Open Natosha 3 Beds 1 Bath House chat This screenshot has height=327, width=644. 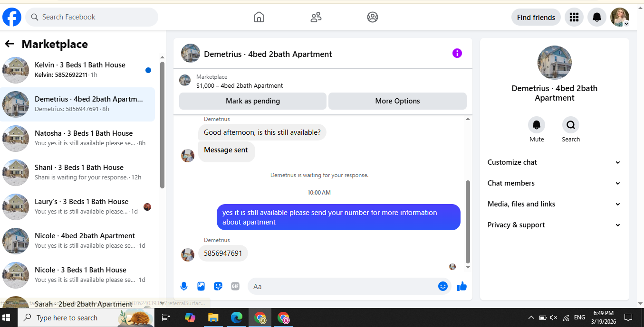tap(78, 139)
